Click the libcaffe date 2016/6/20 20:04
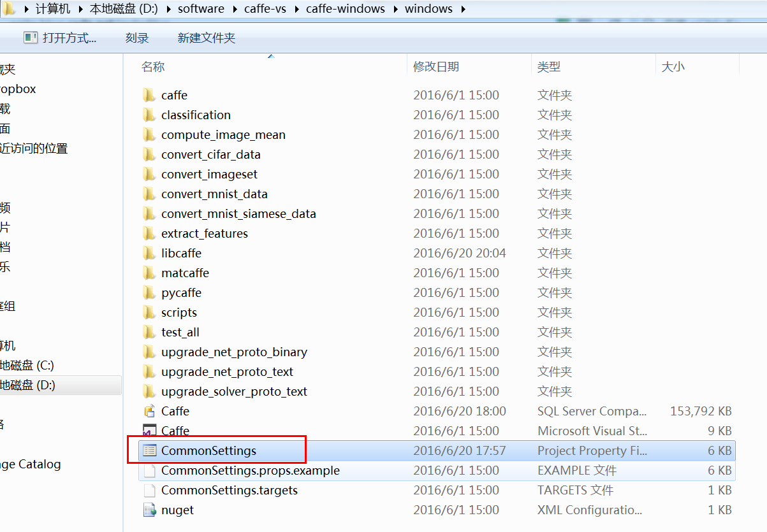767x532 pixels. click(x=460, y=253)
